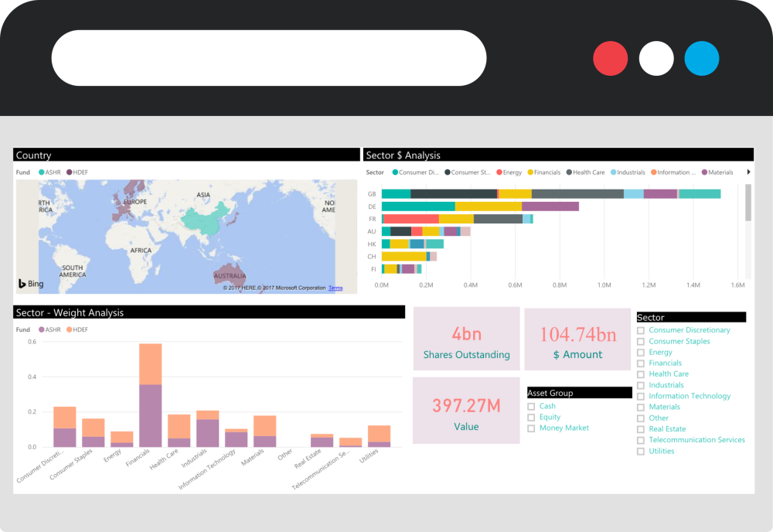Click the Sector $ Analysis panel header
Screen dimensions: 773x532
557,155
